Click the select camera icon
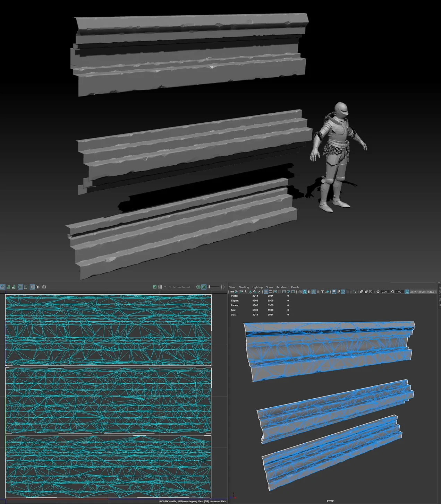 pyautogui.click(x=231, y=292)
